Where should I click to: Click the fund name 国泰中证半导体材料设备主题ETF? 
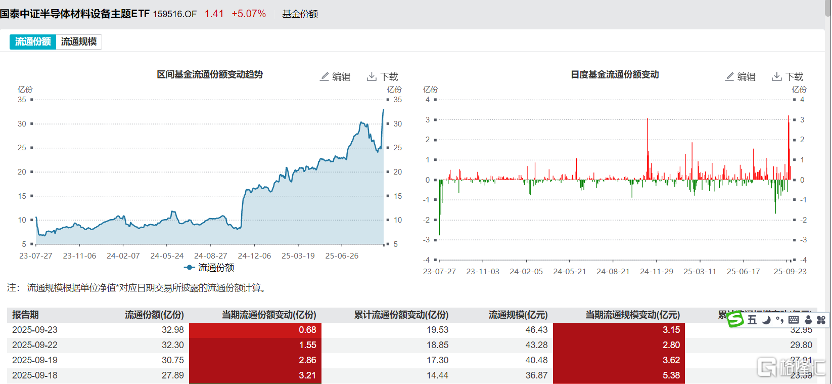tap(75, 14)
